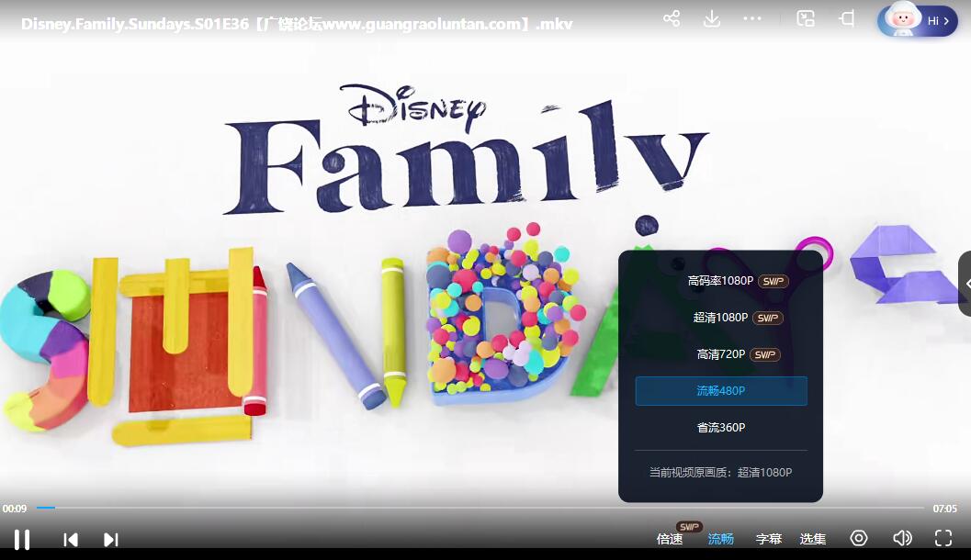Click the share icon in top bar

[672, 18]
